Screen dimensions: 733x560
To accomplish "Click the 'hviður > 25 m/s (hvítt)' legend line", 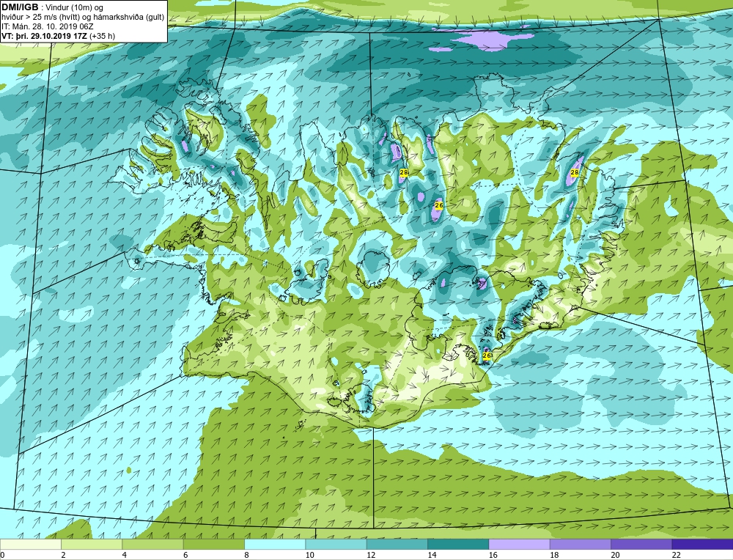I will (x=83, y=17).
